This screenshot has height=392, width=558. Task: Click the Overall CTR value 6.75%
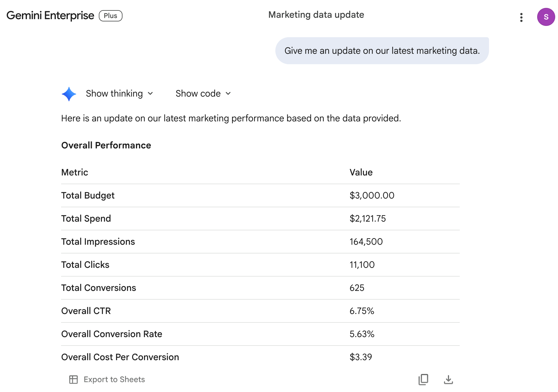tap(362, 311)
